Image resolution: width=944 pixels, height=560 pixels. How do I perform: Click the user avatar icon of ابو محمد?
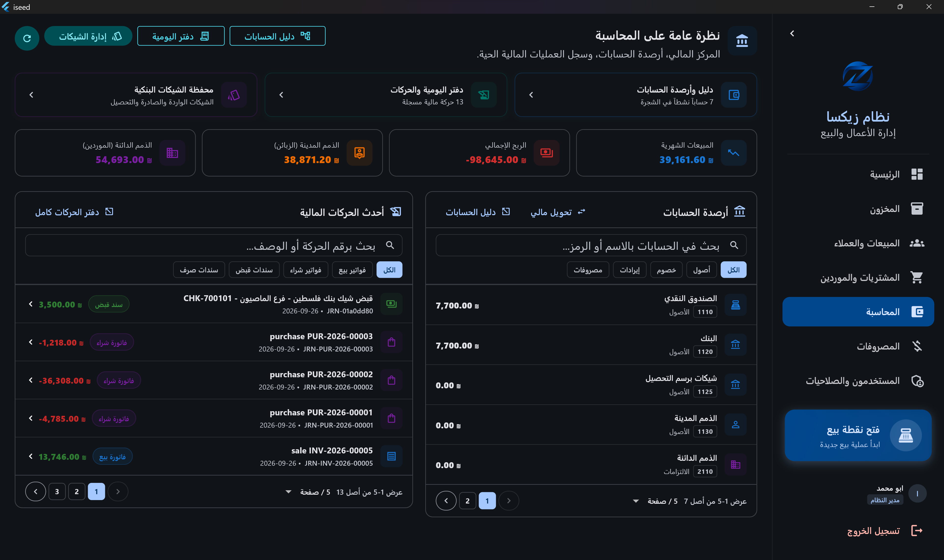(x=917, y=494)
